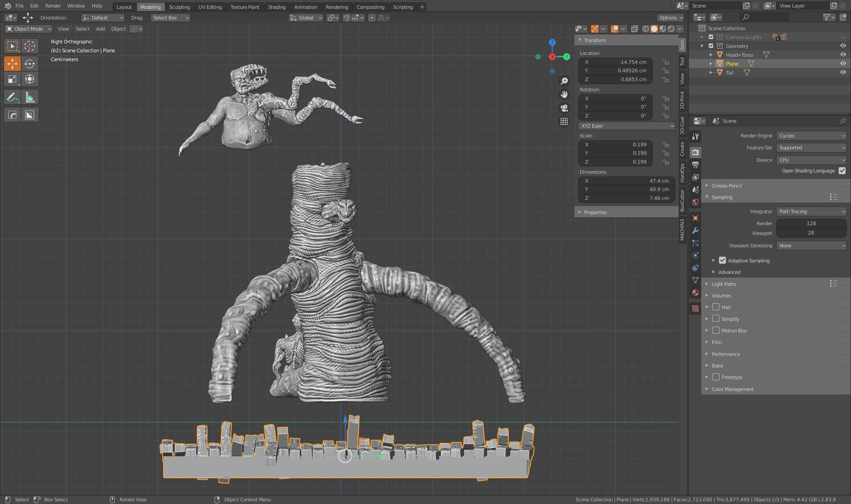
Task: Open the Render menu
Action: click(53, 6)
